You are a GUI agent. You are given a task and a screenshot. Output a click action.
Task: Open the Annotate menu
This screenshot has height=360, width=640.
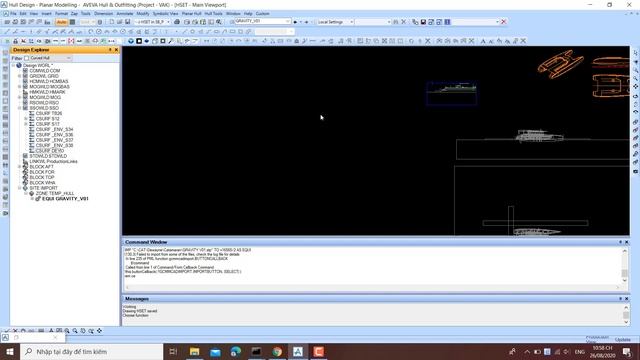tap(124, 13)
